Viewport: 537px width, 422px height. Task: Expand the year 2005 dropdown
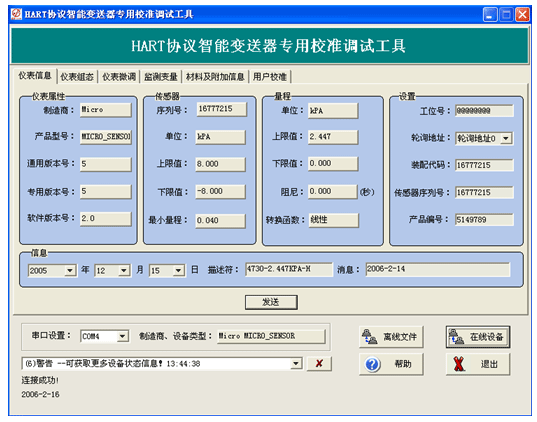[70, 271]
